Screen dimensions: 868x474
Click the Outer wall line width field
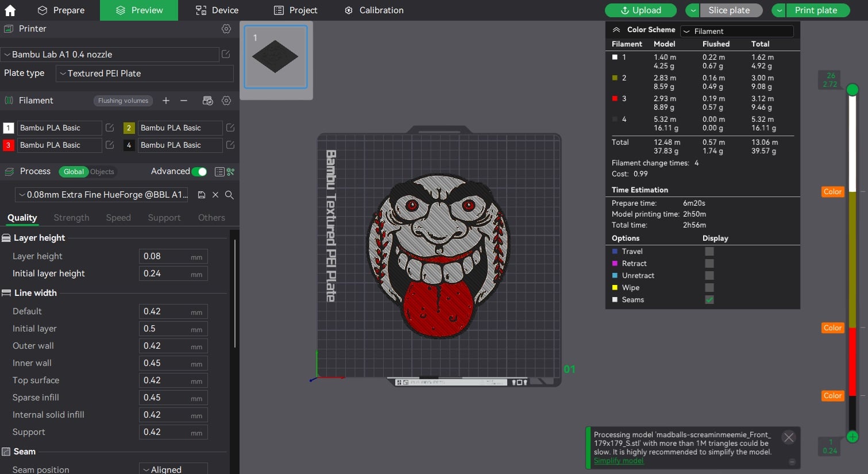coord(173,346)
